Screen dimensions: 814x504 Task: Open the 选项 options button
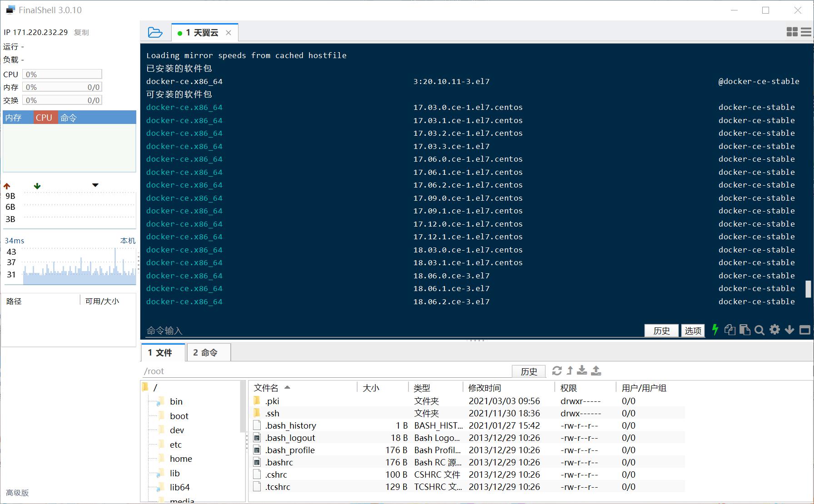[693, 331]
